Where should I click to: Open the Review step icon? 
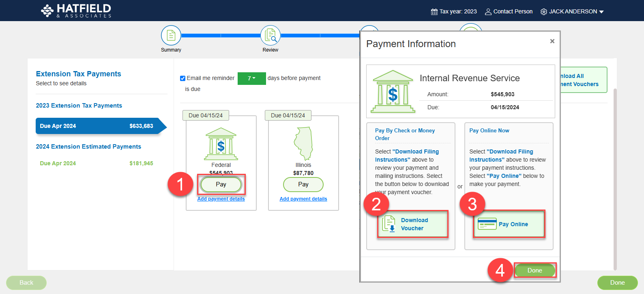[270, 35]
